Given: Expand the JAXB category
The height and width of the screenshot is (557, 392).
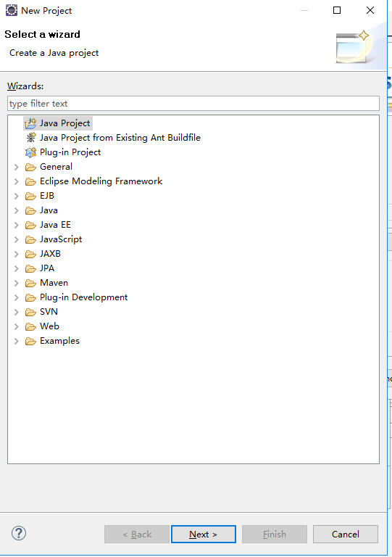Looking at the screenshot, I should 17,254.
